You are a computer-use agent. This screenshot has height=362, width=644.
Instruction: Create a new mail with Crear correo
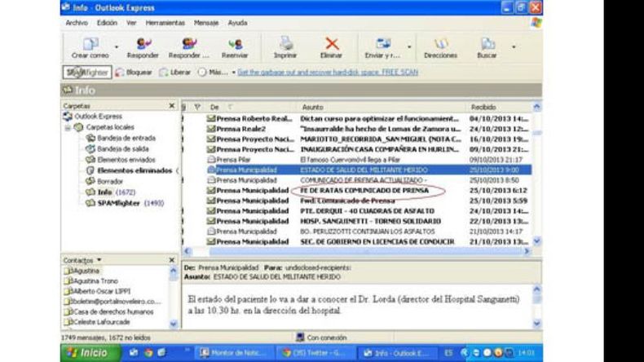(90, 47)
